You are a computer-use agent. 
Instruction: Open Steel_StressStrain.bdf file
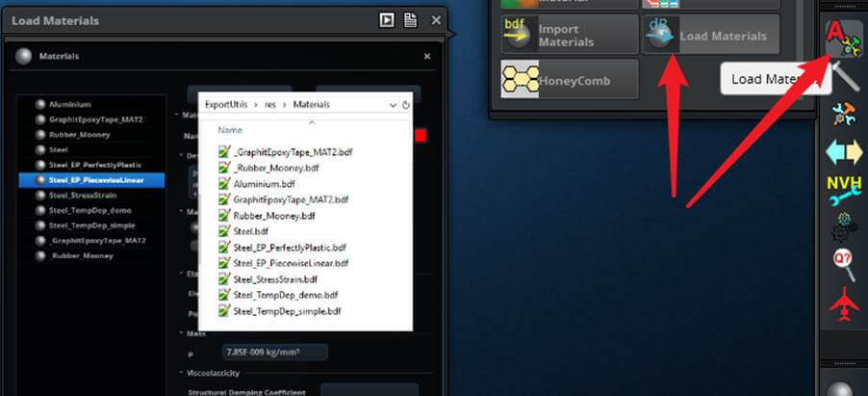[274, 278]
